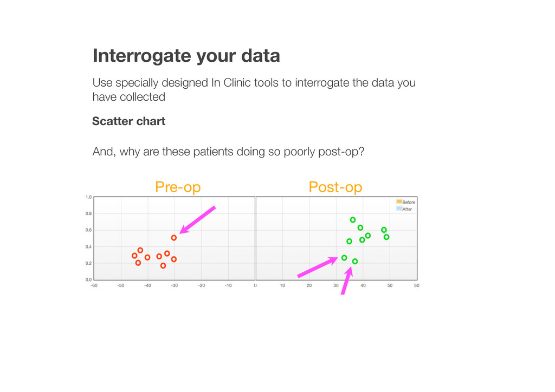
Task: Toggle the Before series legend label
Action: 409,202
